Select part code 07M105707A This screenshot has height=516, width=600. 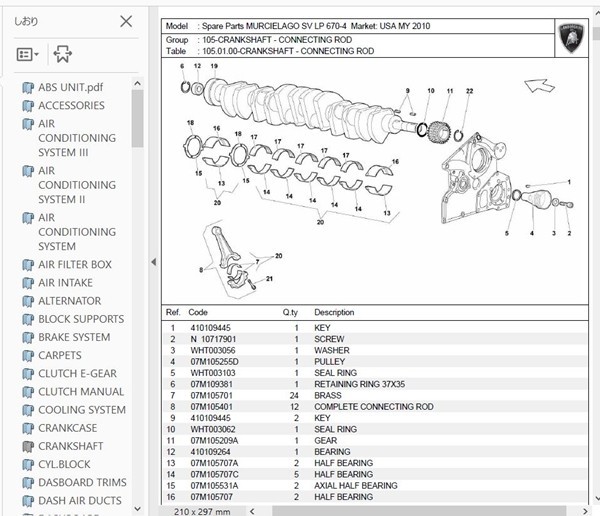click(214, 463)
